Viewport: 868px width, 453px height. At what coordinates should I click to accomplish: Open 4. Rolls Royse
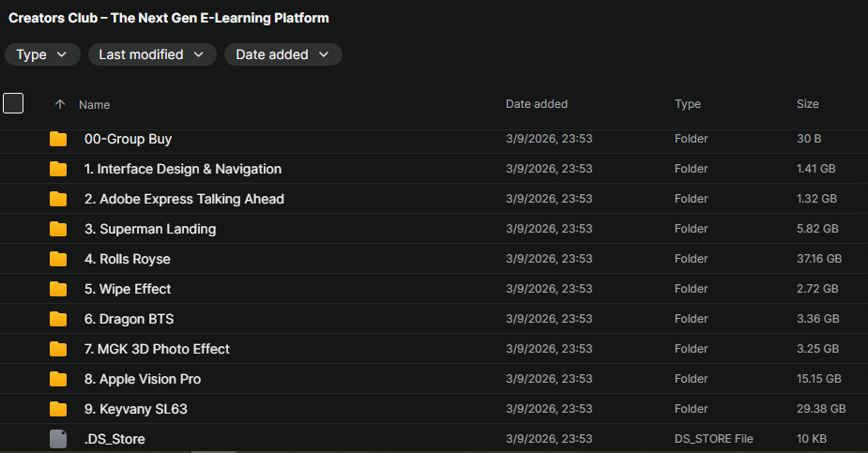(x=128, y=259)
